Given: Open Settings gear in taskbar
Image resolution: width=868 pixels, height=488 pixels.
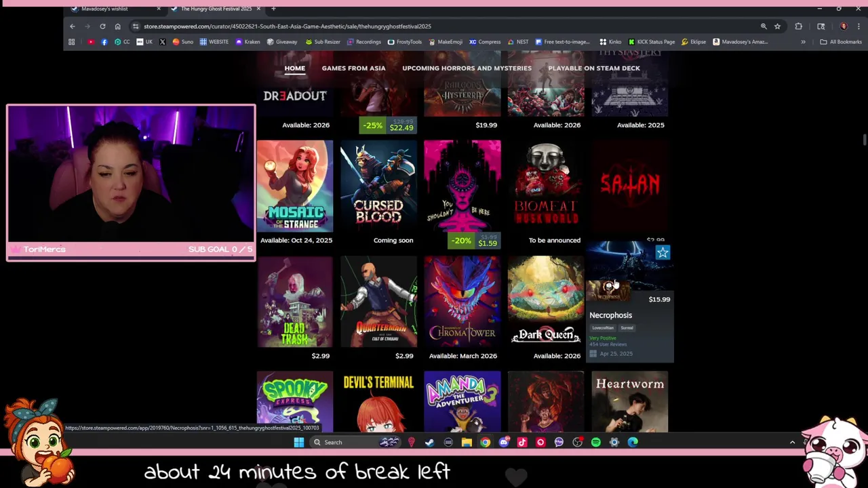Looking at the screenshot, I should [x=614, y=442].
